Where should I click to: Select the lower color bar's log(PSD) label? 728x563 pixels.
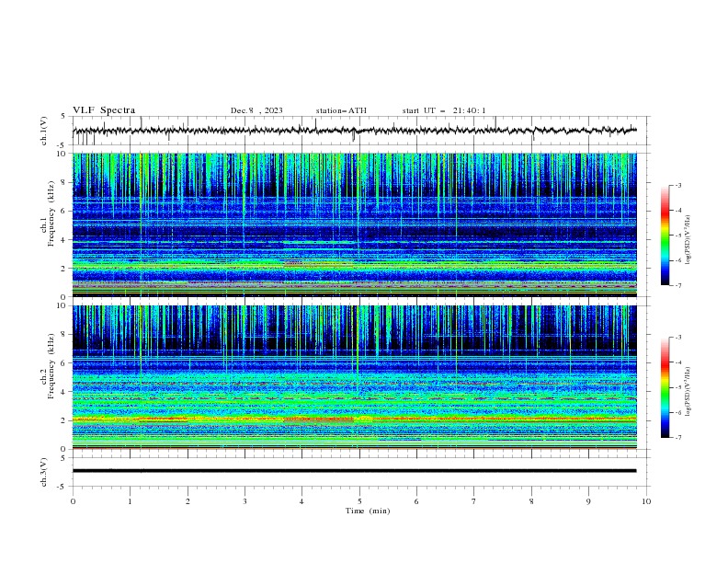(688, 392)
